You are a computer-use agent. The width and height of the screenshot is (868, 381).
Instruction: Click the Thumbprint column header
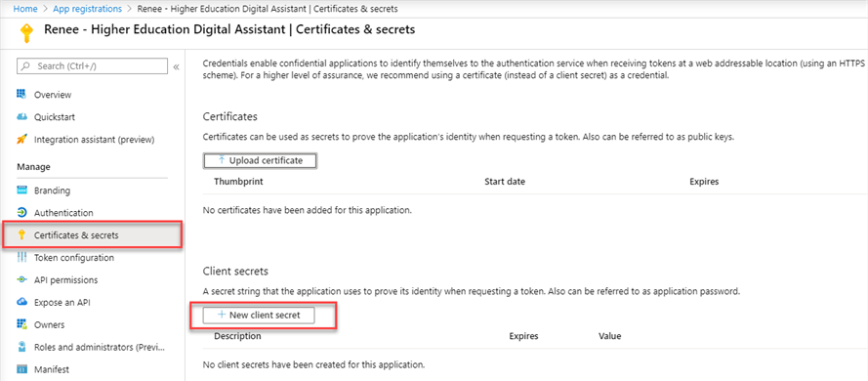238,182
